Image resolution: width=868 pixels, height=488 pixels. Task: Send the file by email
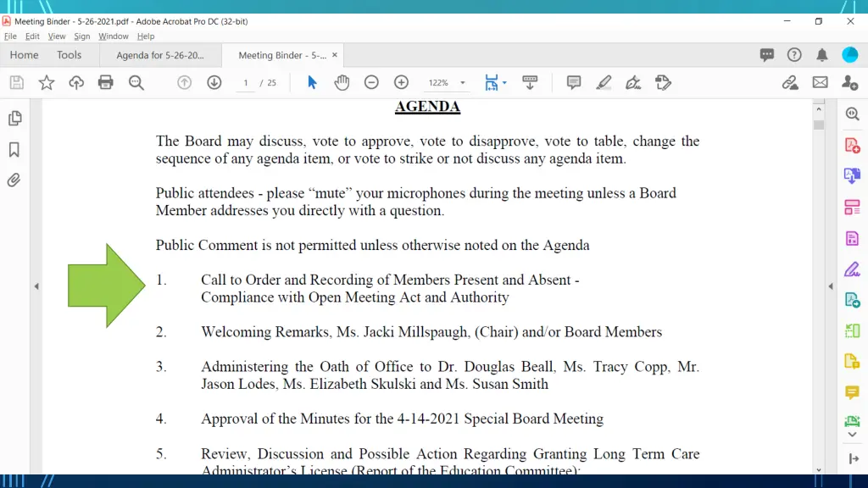tap(821, 82)
